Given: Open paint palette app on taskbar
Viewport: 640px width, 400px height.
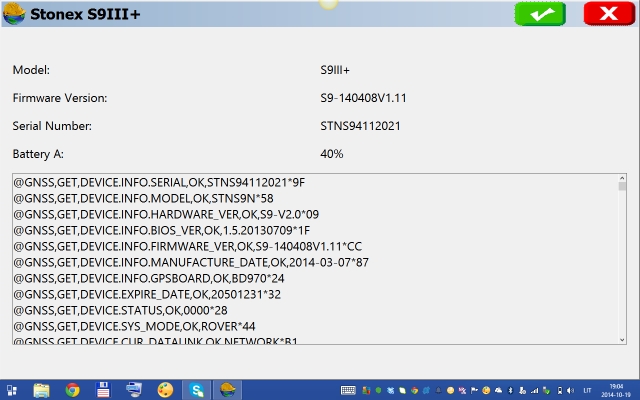Looking at the screenshot, I should (165, 390).
